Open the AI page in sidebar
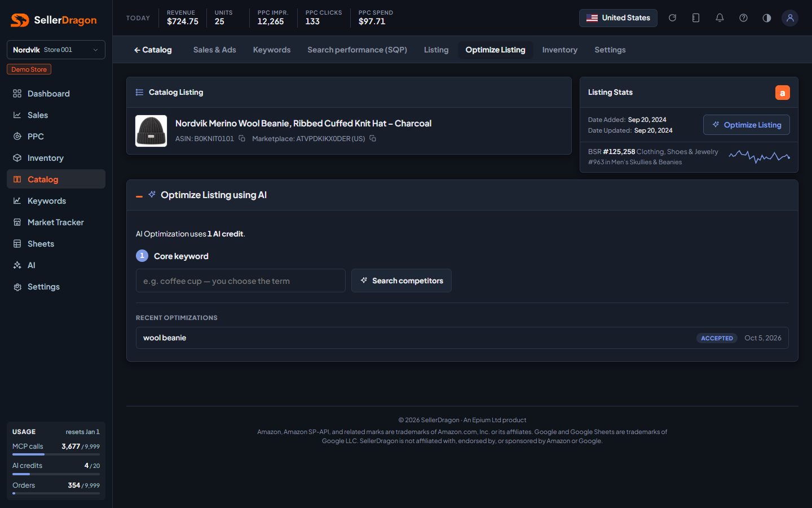The height and width of the screenshot is (508, 812). pos(56,265)
